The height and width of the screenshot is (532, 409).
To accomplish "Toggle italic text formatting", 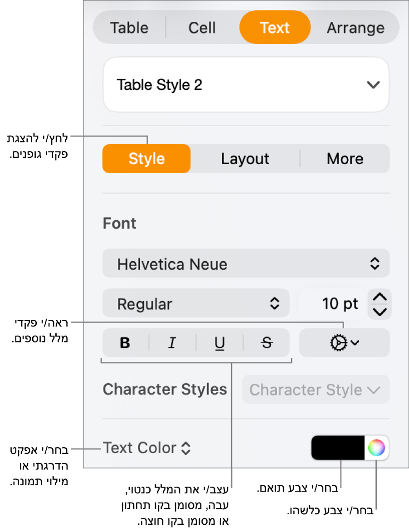I will [172, 343].
